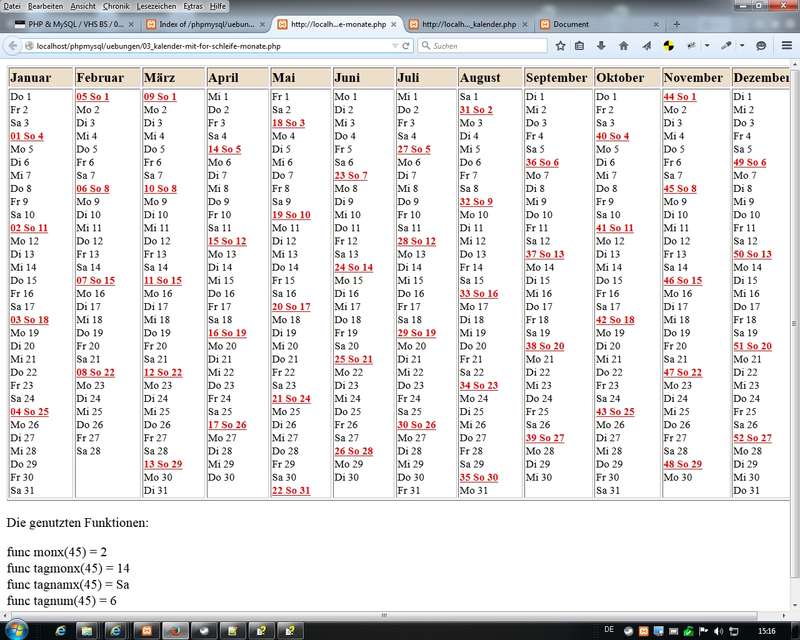The height and width of the screenshot is (640, 800).
Task: Expand the dropdown arrow next to the eyedropper icon
Action: point(742,46)
